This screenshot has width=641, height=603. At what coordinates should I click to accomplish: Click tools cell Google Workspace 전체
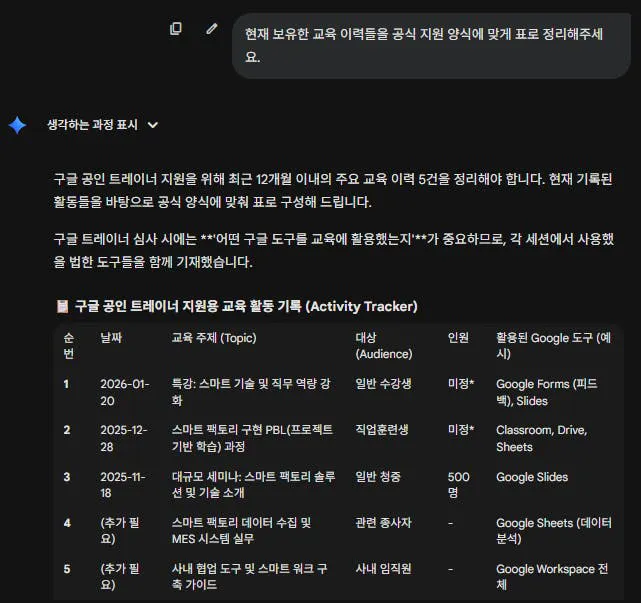pyautogui.click(x=552, y=577)
